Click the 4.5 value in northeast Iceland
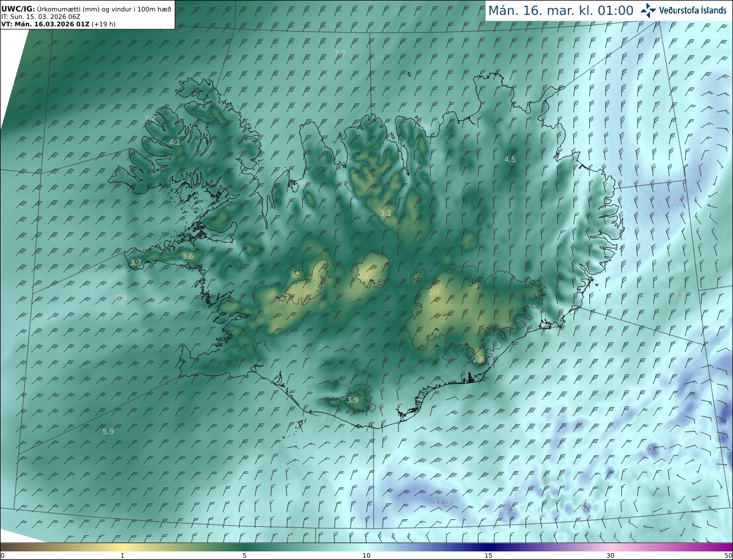 click(510, 159)
